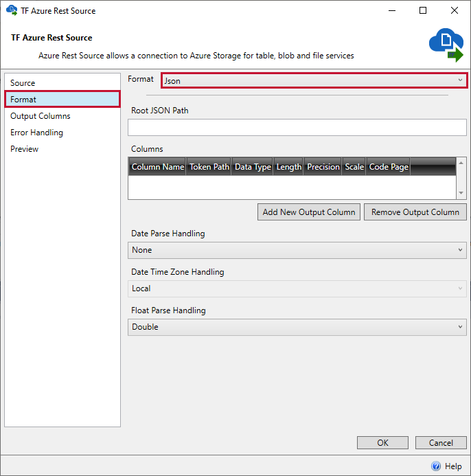Click the Help question mark icon
Viewport: 471px width, 476px height.
pyautogui.click(x=436, y=466)
